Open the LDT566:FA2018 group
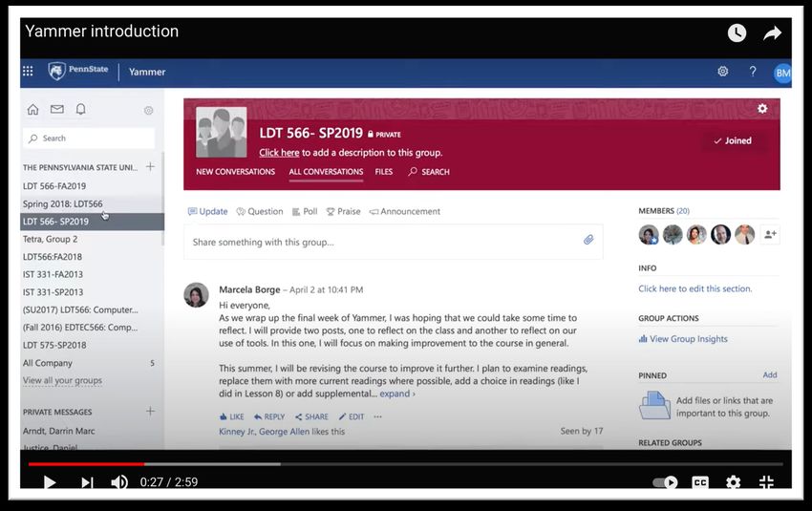The width and height of the screenshot is (812, 511). coord(53,257)
